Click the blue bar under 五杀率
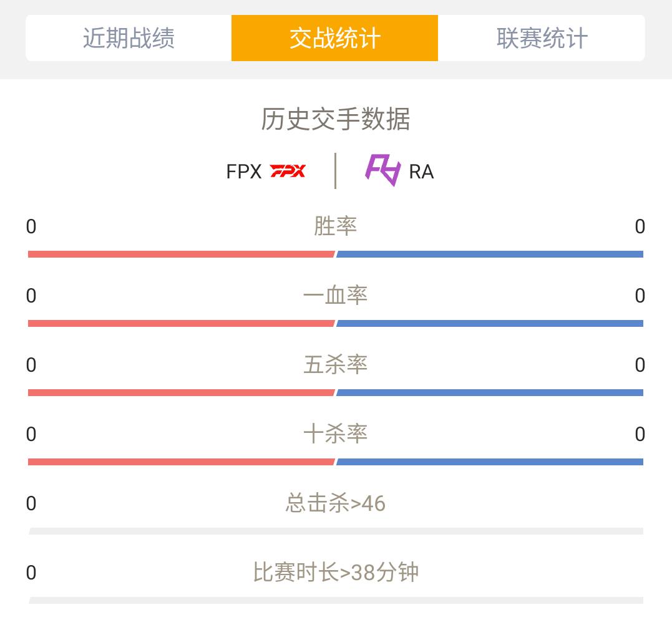 (490, 393)
